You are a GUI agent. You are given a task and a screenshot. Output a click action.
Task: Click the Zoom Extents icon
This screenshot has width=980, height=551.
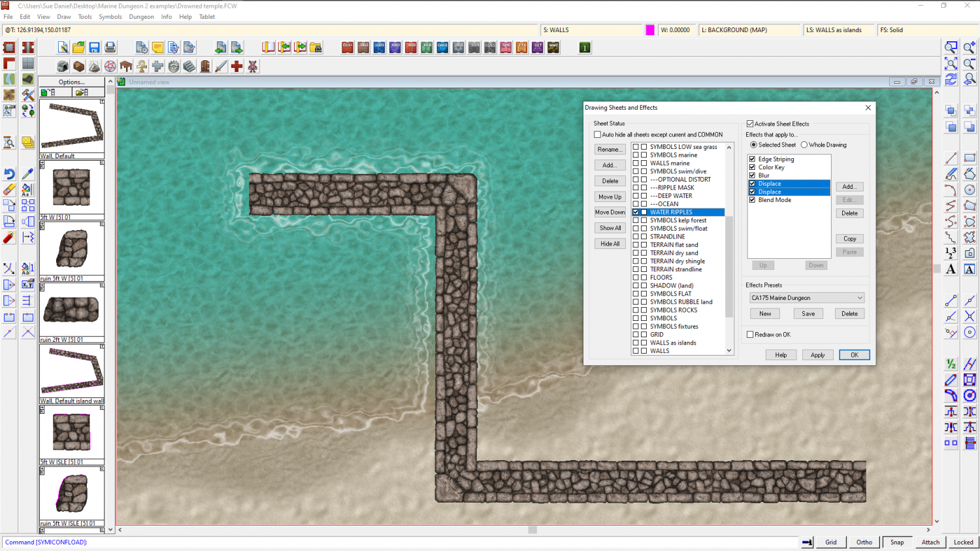click(951, 63)
